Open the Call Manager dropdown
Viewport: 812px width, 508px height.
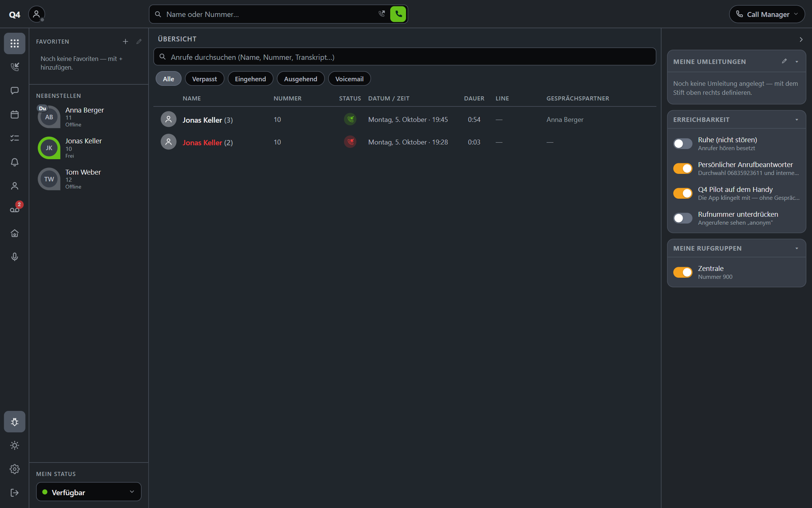point(767,14)
